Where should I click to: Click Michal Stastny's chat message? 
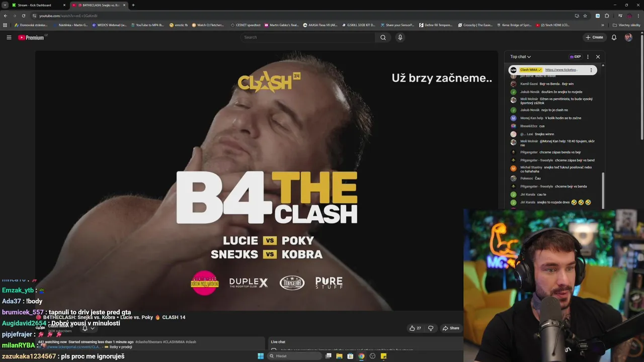click(556, 169)
